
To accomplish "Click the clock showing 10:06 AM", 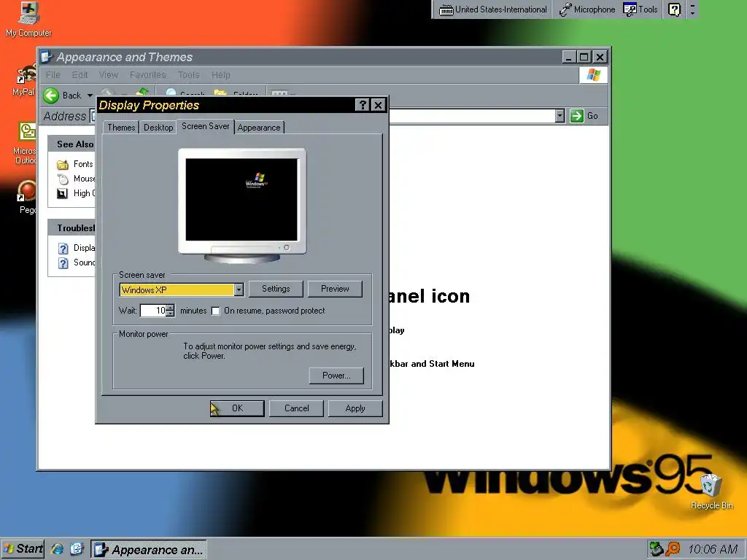I will [713, 550].
